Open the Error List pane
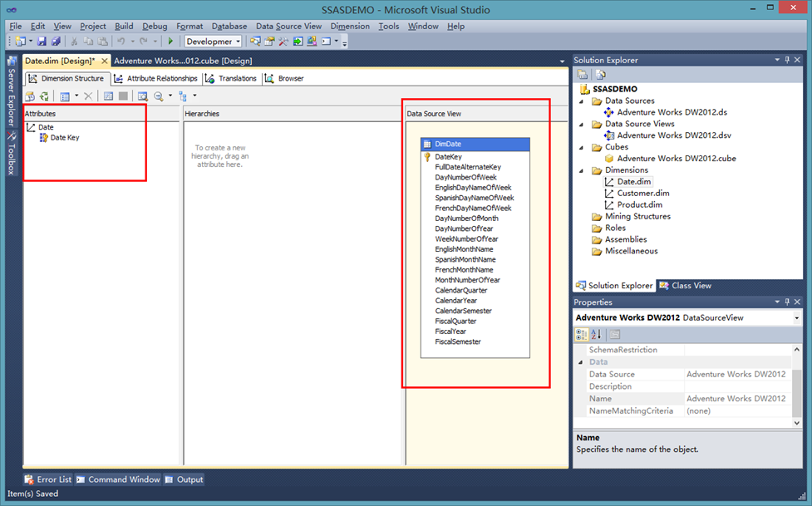 click(49, 479)
